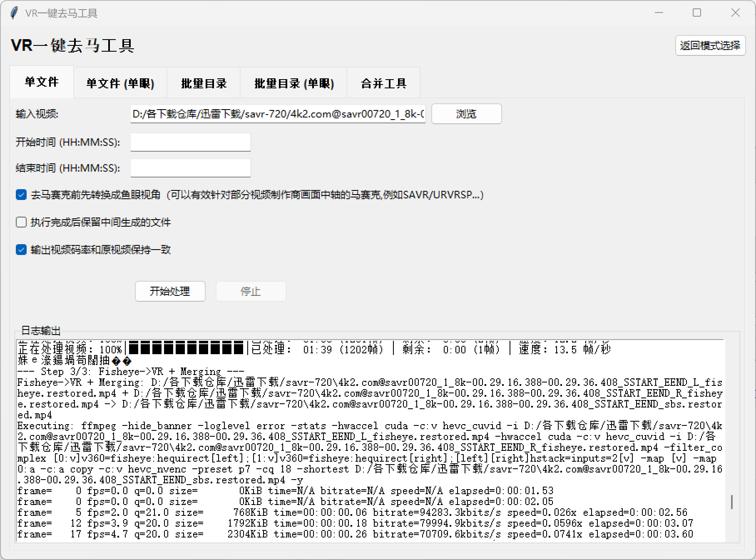
Task: Minimize the application window
Action: tap(659, 13)
